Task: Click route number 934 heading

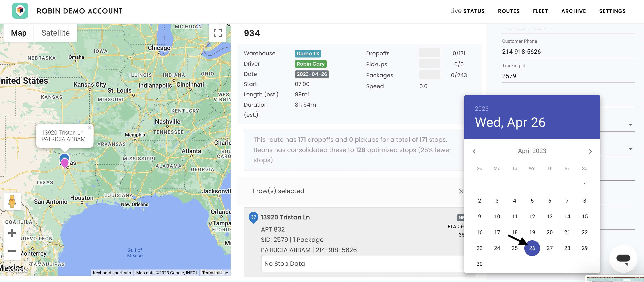Action: click(252, 33)
